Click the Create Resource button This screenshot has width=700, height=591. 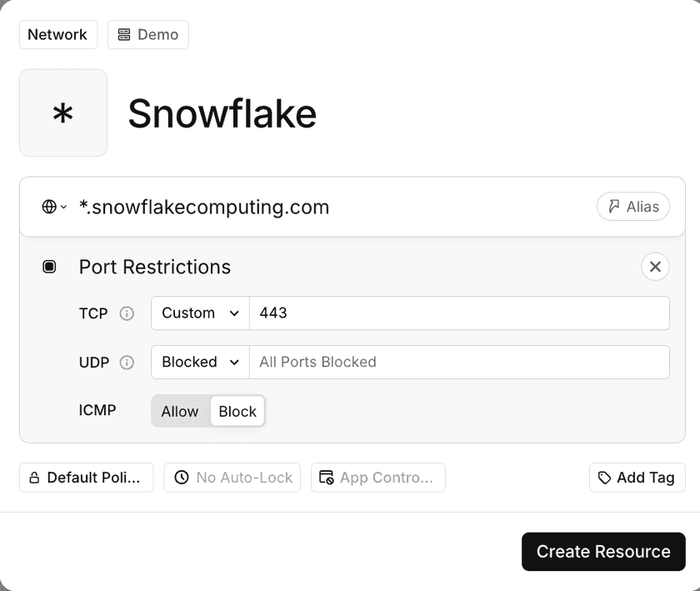(603, 551)
